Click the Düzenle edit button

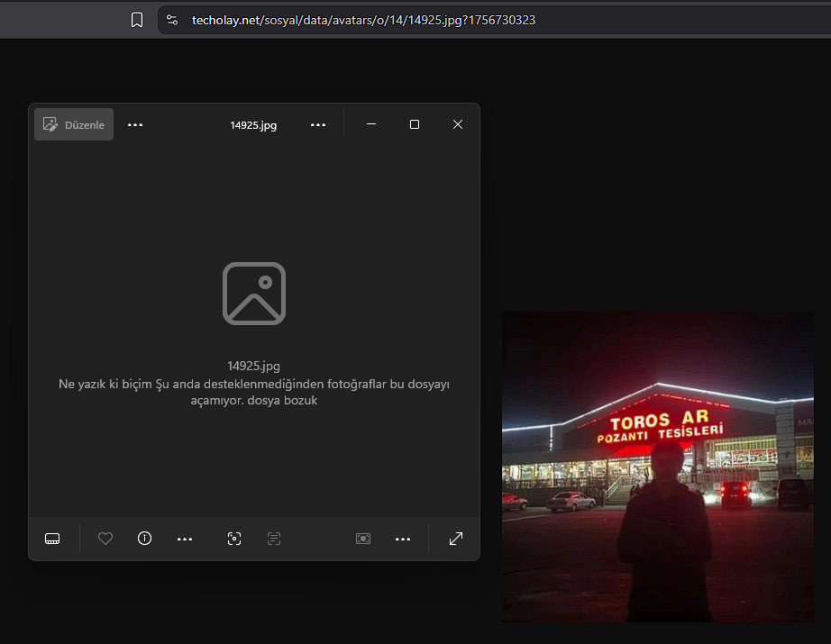pyautogui.click(x=74, y=124)
